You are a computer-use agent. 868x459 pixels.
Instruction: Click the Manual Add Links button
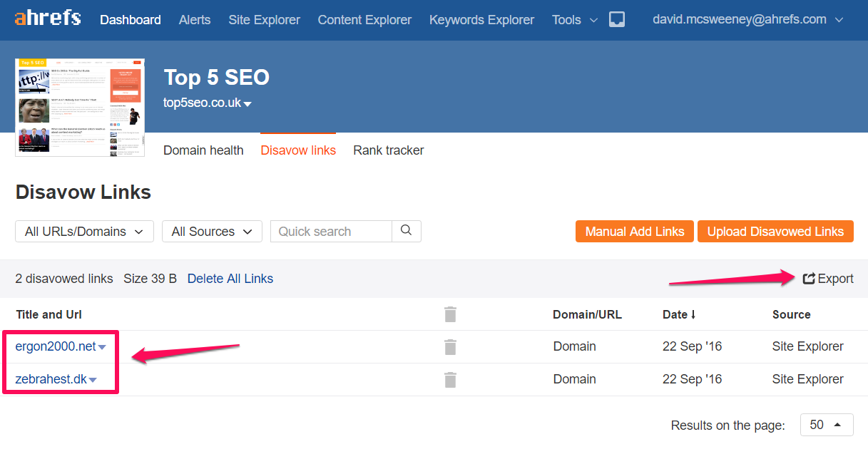tap(635, 232)
